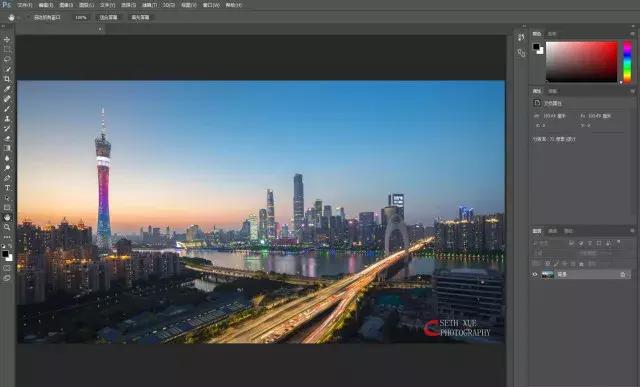This screenshot has height=387, width=640.
Task: Select the Eraser tool
Action: pos(7,138)
